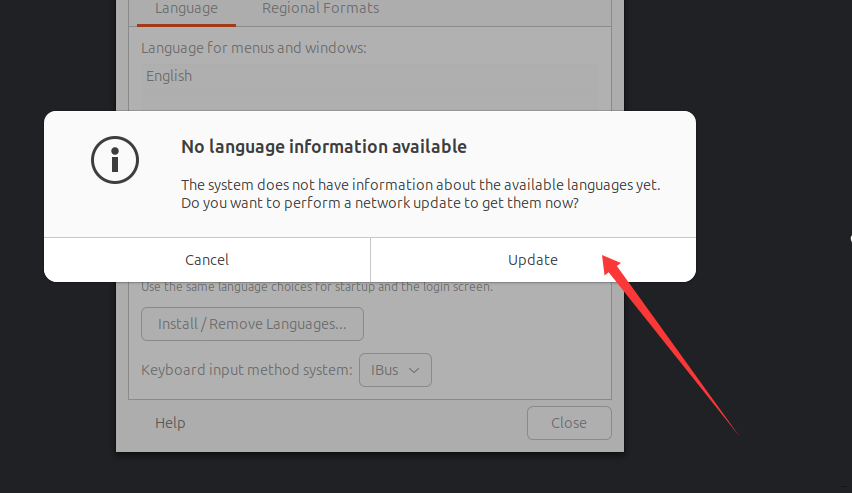Click the info icon in the dialog

coord(114,159)
